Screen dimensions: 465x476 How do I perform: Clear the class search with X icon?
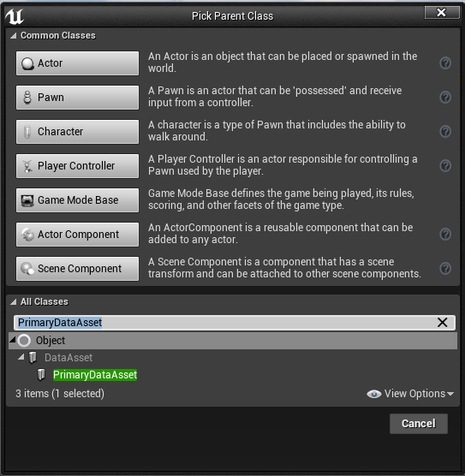pos(442,323)
